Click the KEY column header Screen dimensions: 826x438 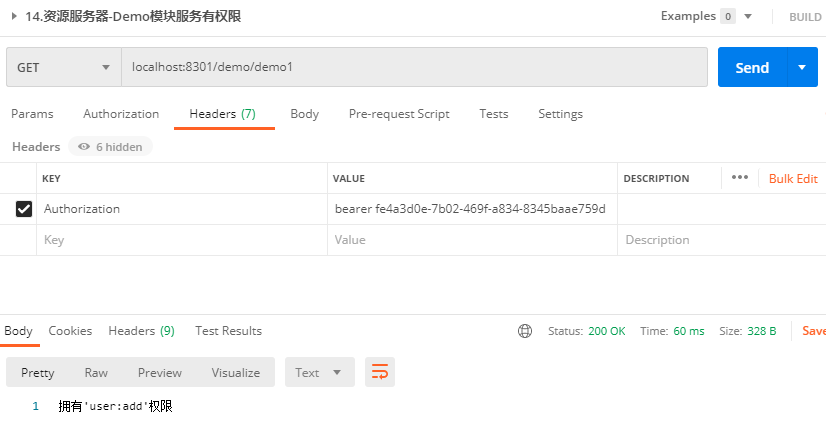[x=51, y=179]
